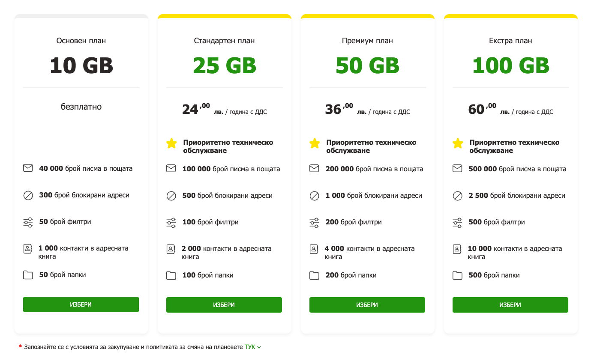
Task: Click the envelope icon in Премиум план
Action: click(314, 169)
